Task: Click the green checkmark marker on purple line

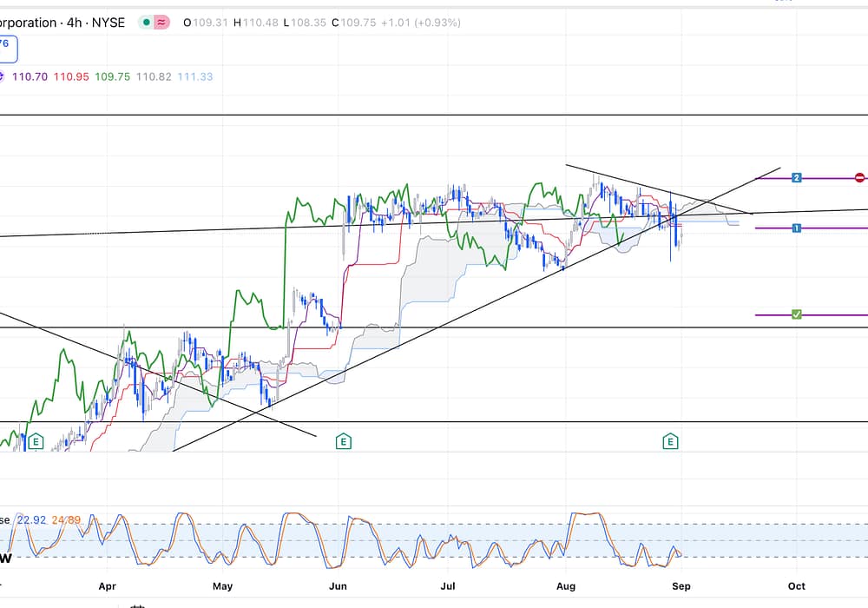Action: pyautogui.click(x=796, y=314)
